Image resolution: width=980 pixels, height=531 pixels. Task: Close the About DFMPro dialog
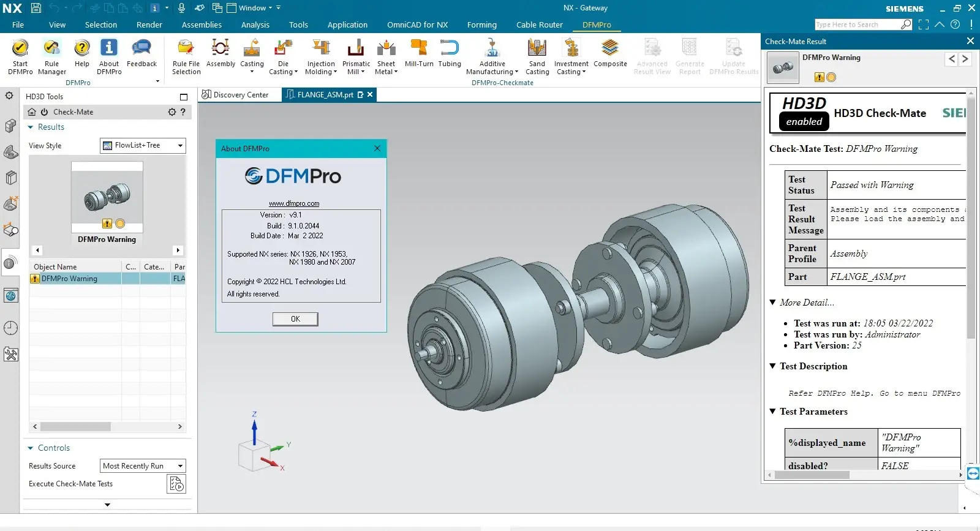(377, 148)
